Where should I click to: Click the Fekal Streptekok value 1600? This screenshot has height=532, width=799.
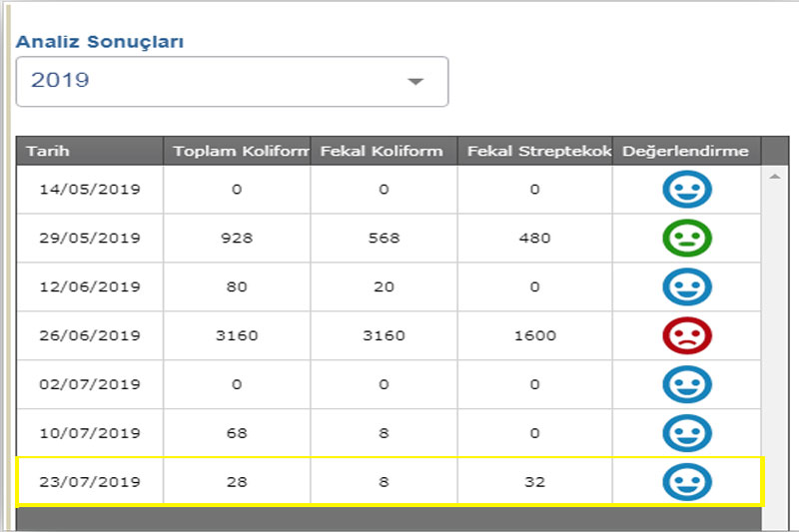[535, 335]
